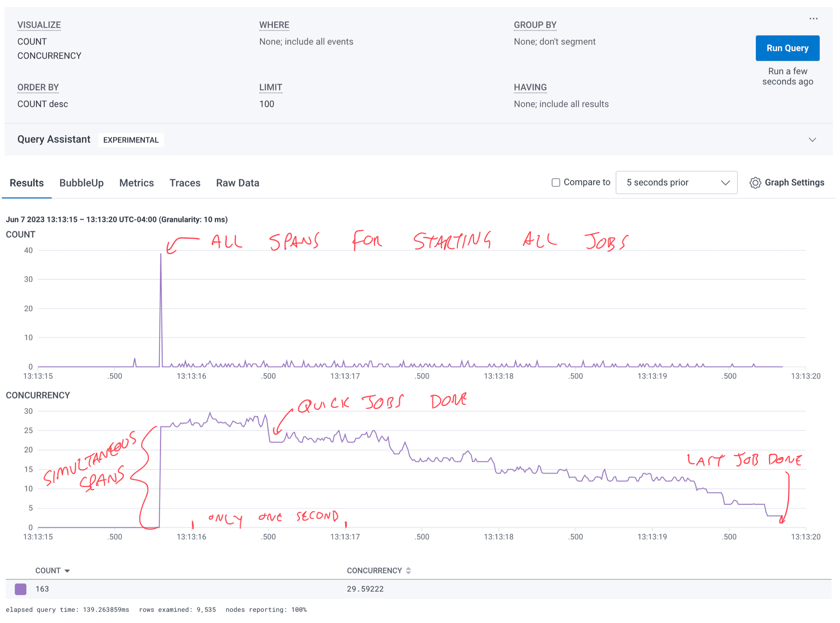Change the LIMIT value of 100
Screen dimensions: 840x623
click(266, 104)
